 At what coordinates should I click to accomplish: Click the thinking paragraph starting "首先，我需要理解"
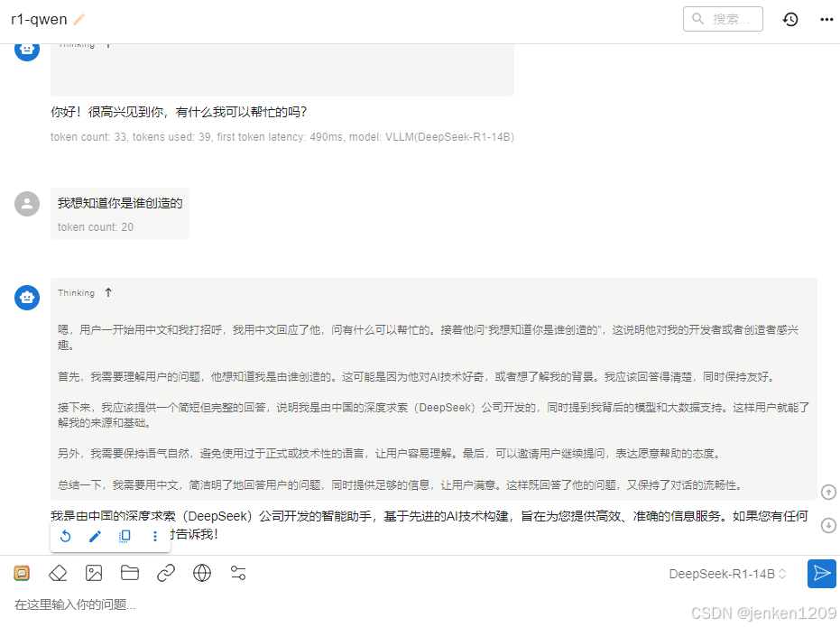coord(416,377)
